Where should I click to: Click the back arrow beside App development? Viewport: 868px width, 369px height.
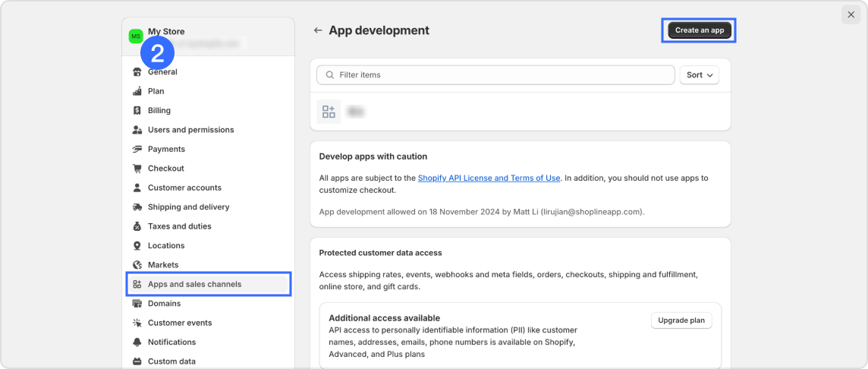coord(318,30)
